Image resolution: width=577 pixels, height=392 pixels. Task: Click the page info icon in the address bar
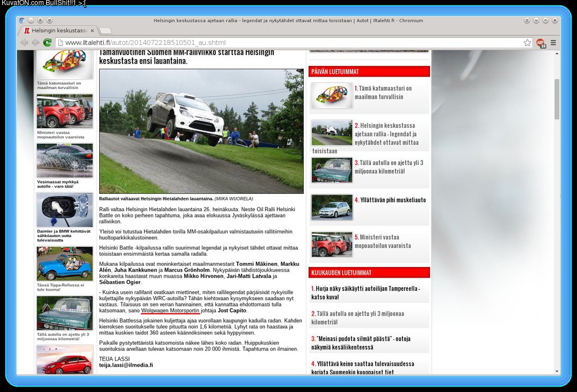point(60,43)
